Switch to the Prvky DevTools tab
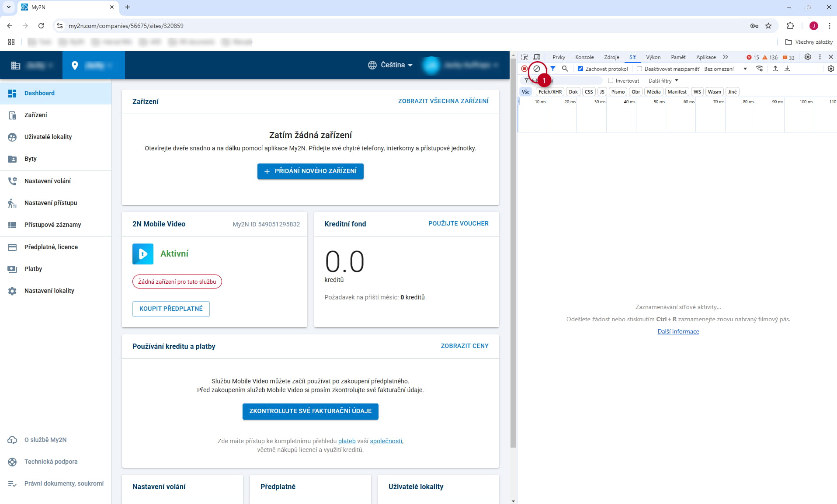This screenshot has height=504, width=837. point(559,57)
